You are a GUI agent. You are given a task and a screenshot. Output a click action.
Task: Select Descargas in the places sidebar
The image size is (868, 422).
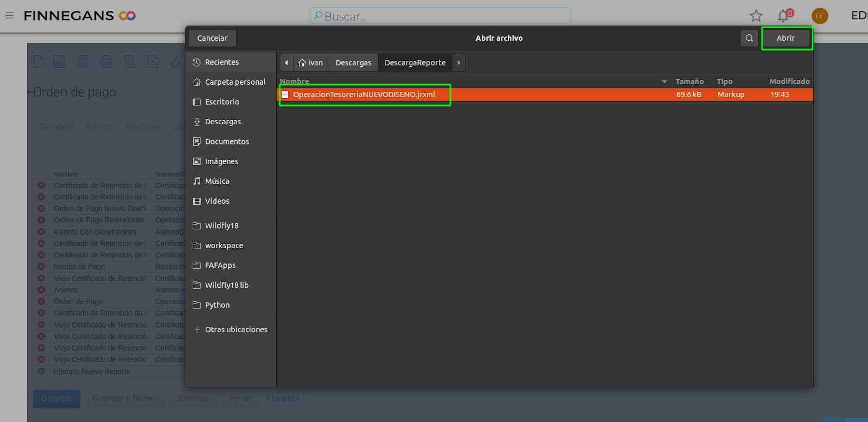click(x=222, y=122)
